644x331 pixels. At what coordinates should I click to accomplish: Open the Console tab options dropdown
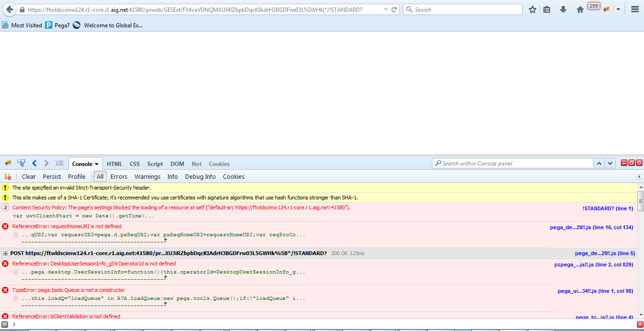[96, 164]
